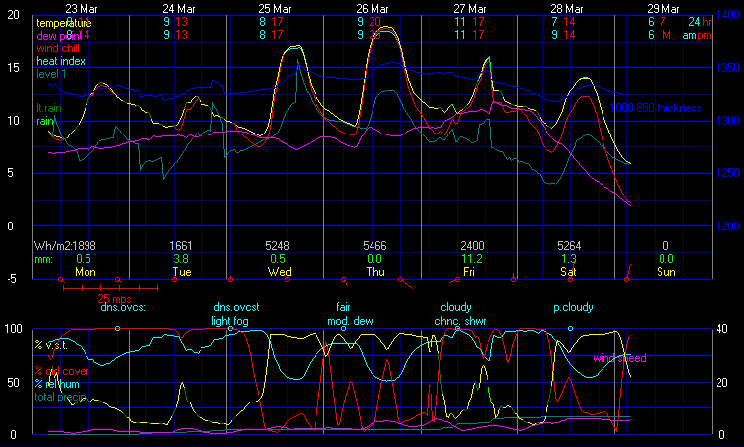Screen dimensions: 744x447
Task: Click the '24 Mar' date label
Action: pos(178,9)
